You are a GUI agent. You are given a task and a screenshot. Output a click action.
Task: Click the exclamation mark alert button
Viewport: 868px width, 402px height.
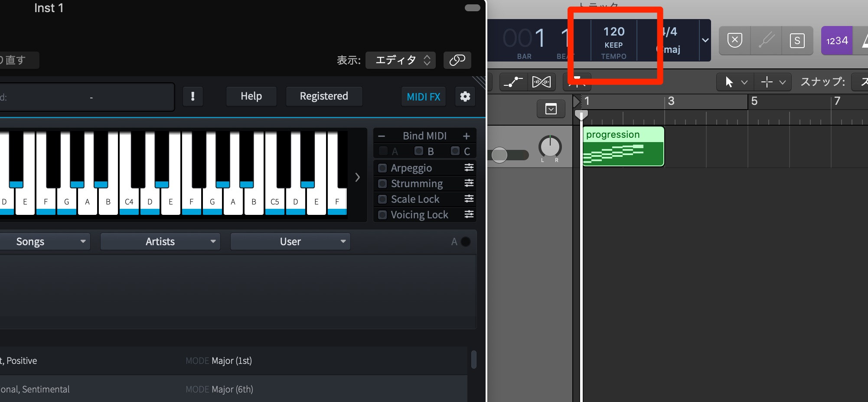(x=193, y=96)
